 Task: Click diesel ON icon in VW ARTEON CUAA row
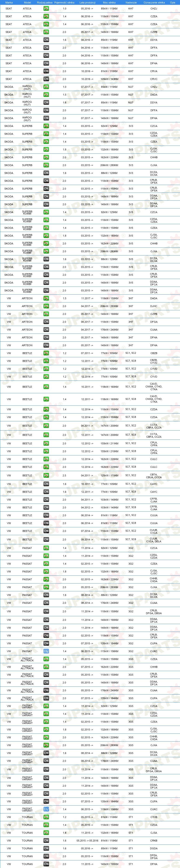[x=46, y=330]
